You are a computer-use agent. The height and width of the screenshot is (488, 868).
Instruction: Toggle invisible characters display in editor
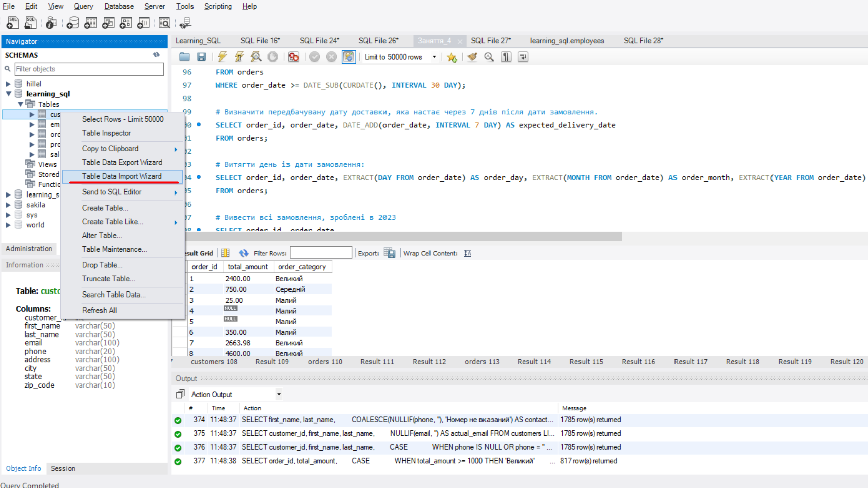(x=506, y=57)
